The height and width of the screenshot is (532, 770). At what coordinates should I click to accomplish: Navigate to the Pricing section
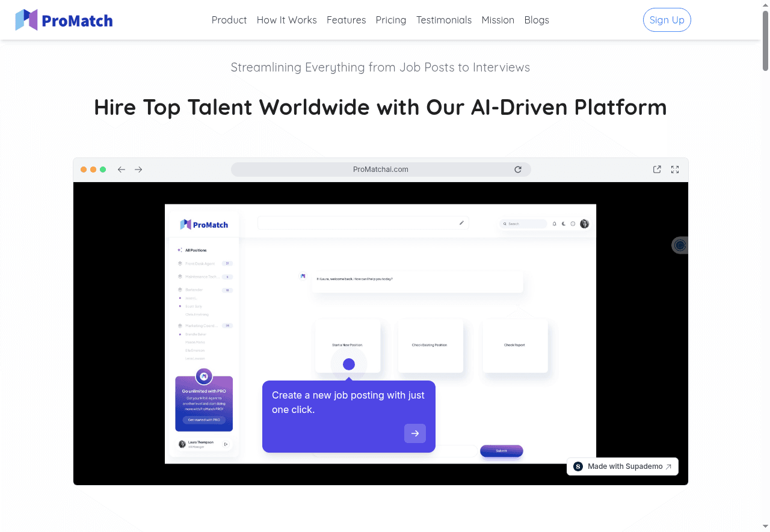[x=391, y=20]
